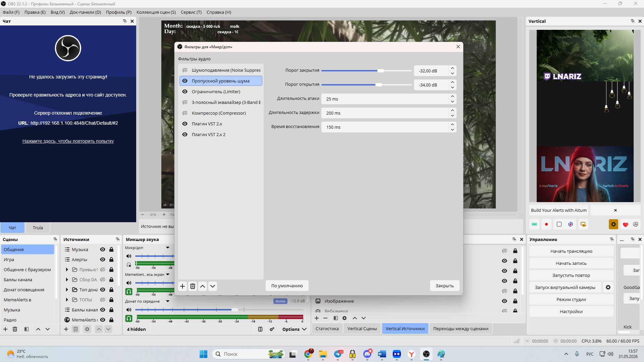Toggle Плагин VST 2.x filter visibility

click(185, 124)
